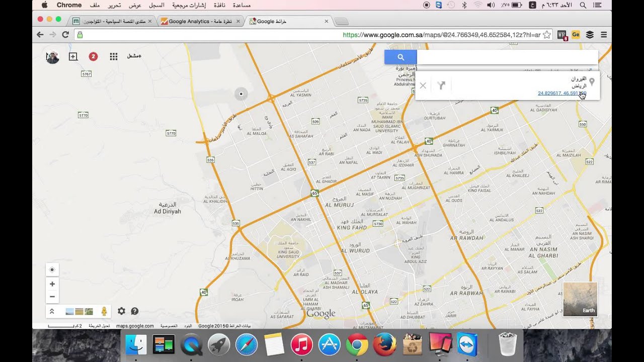
Task: Open a new Chrome tab
Action: 341,21
